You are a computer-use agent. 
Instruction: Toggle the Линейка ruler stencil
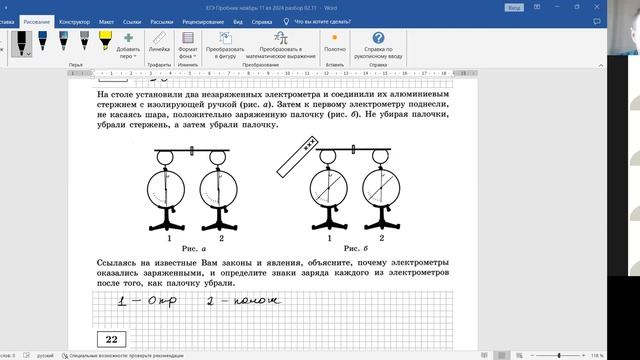pyautogui.click(x=159, y=42)
